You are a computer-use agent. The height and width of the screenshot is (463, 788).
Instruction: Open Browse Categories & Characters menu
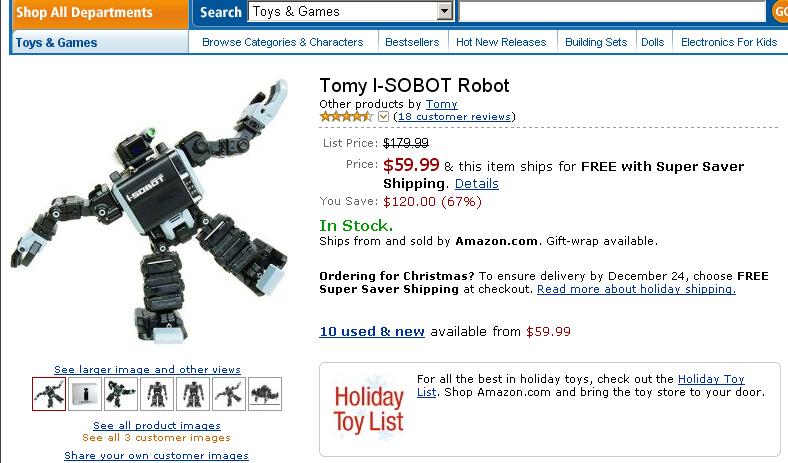[x=282, y=42]
